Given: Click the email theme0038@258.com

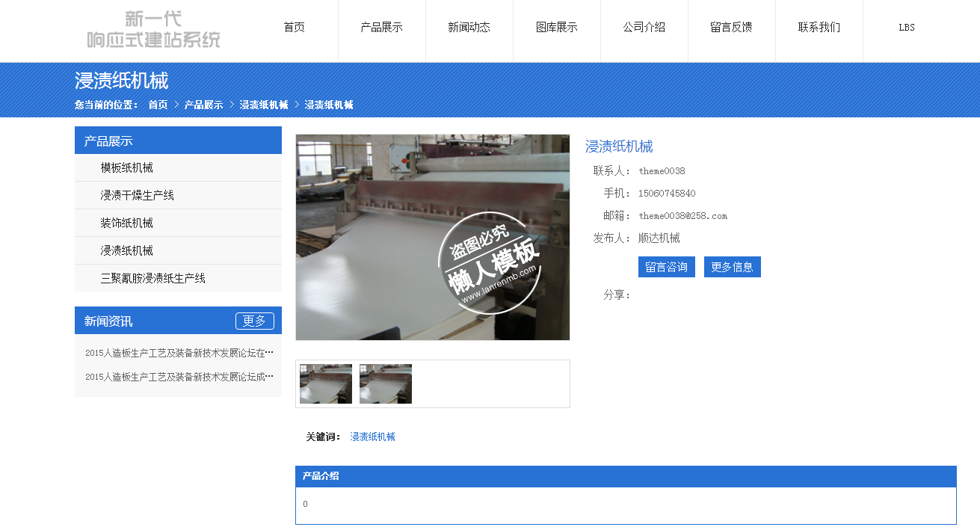Looking at the screenshot, I should (x=682, y=216).
